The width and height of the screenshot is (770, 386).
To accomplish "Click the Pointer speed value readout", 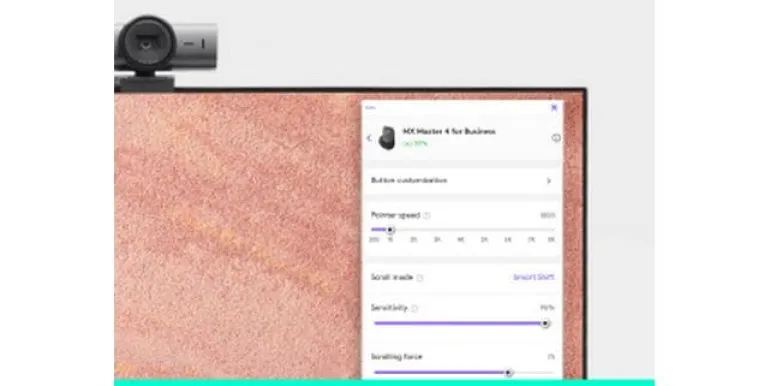I will [548, 215].
